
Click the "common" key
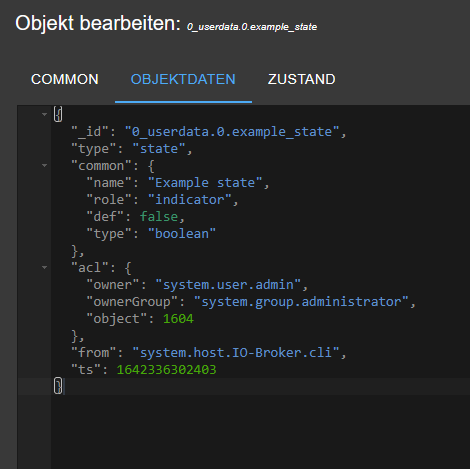101,166
